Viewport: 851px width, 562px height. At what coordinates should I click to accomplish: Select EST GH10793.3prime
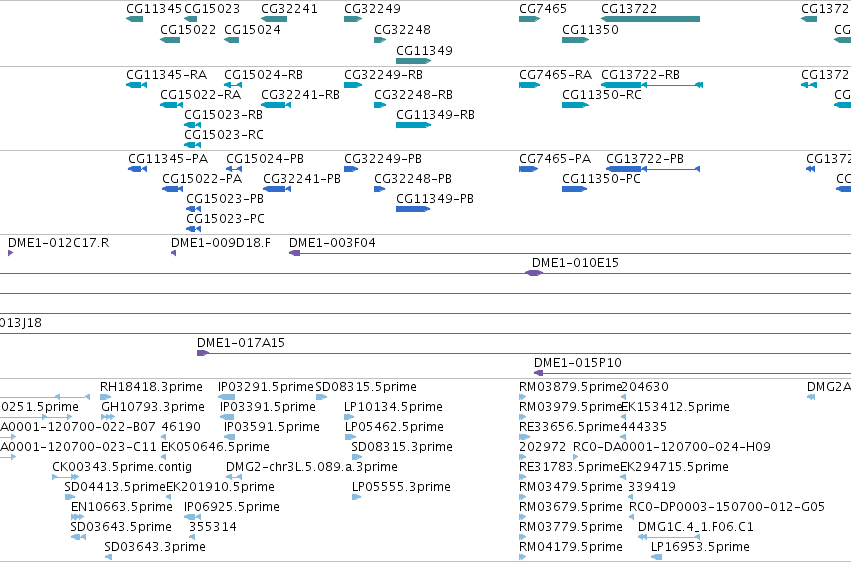[x=153, y=407]
